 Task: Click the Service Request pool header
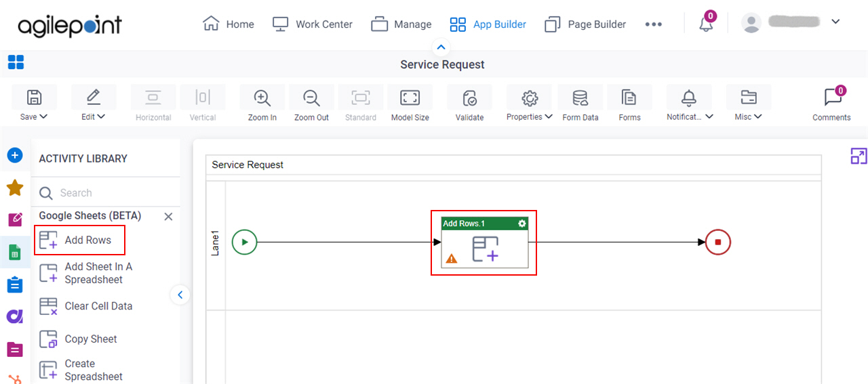(513, 165)
